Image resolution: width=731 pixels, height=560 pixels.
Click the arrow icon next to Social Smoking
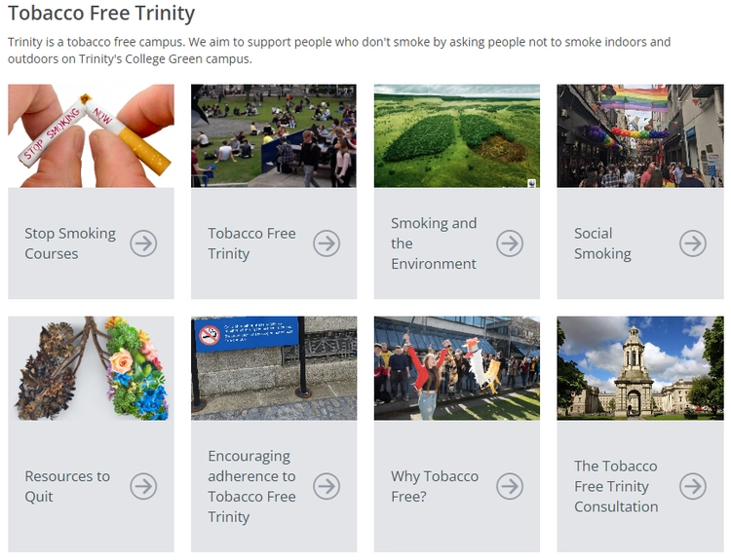(x=693, y=243)
